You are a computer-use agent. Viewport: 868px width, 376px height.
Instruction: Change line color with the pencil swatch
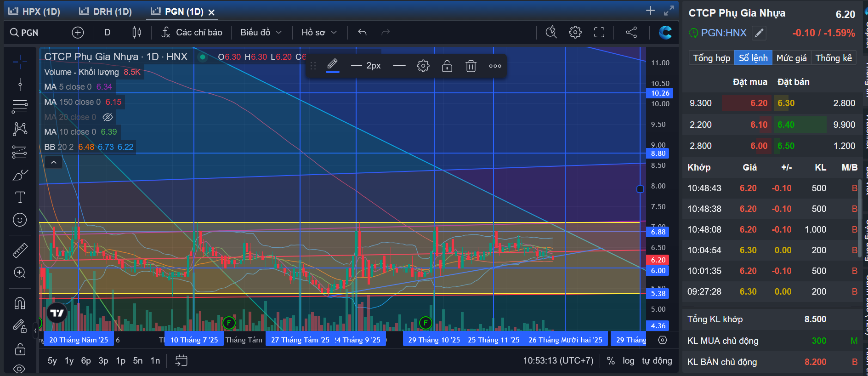(333, 66)
